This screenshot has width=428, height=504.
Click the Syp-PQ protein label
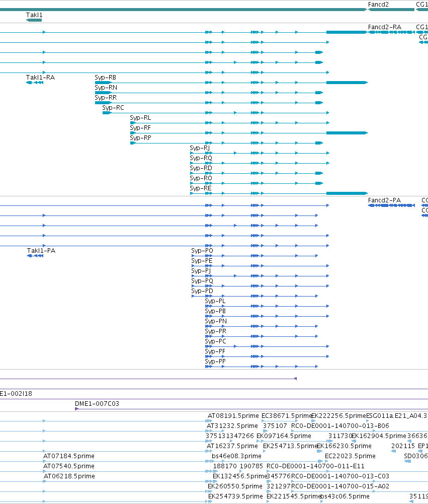click(202, 281)
